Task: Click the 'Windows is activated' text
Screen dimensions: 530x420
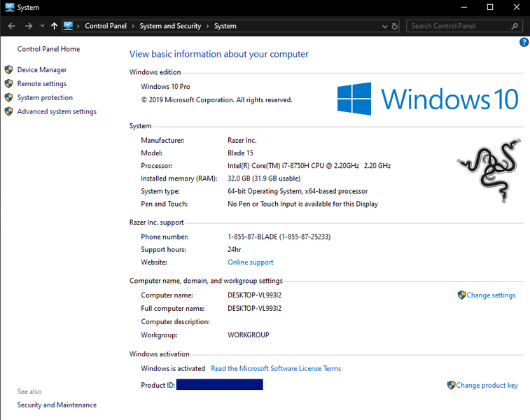Action: [173, 368]
